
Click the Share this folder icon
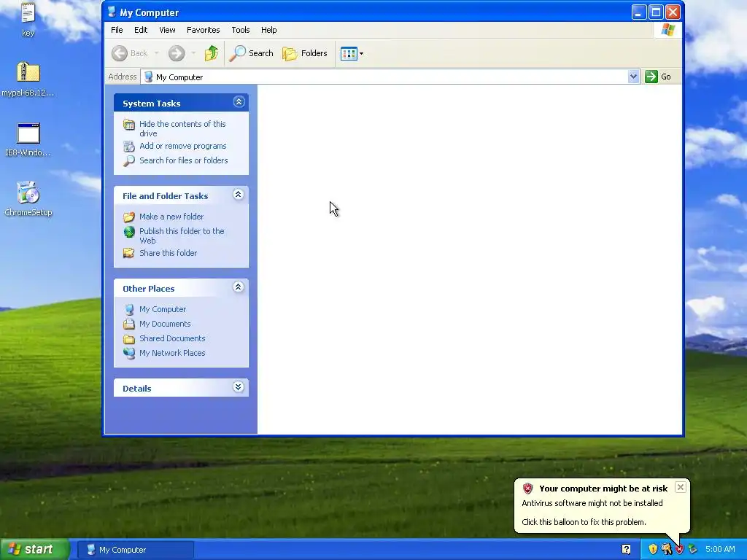click(129, 253)
